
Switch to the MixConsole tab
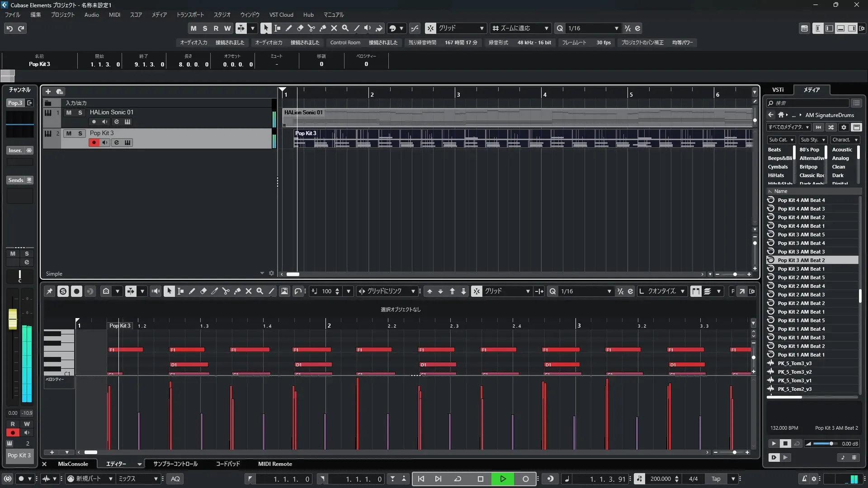pos(73,464)
